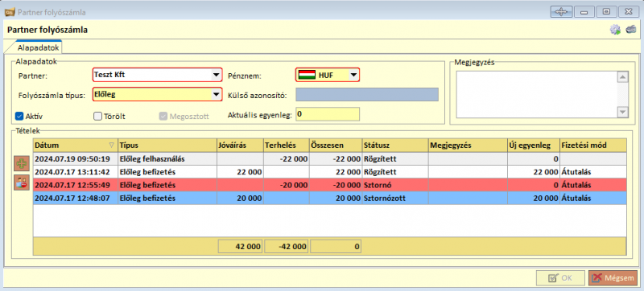The height and width of the screenshot is (291, 644).
Task: Select the 2024.07.19 09:50:19 row
Action: [330, 158]
